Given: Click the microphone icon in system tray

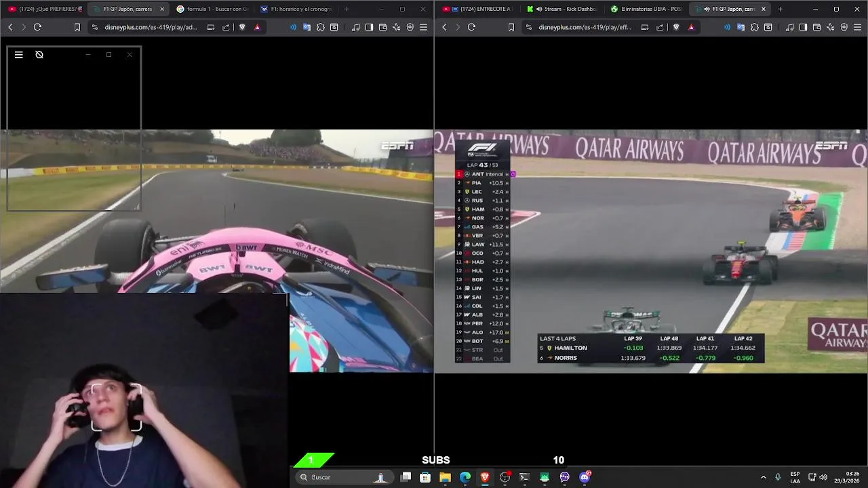Looking at the screenshot, I should [778, 477].
